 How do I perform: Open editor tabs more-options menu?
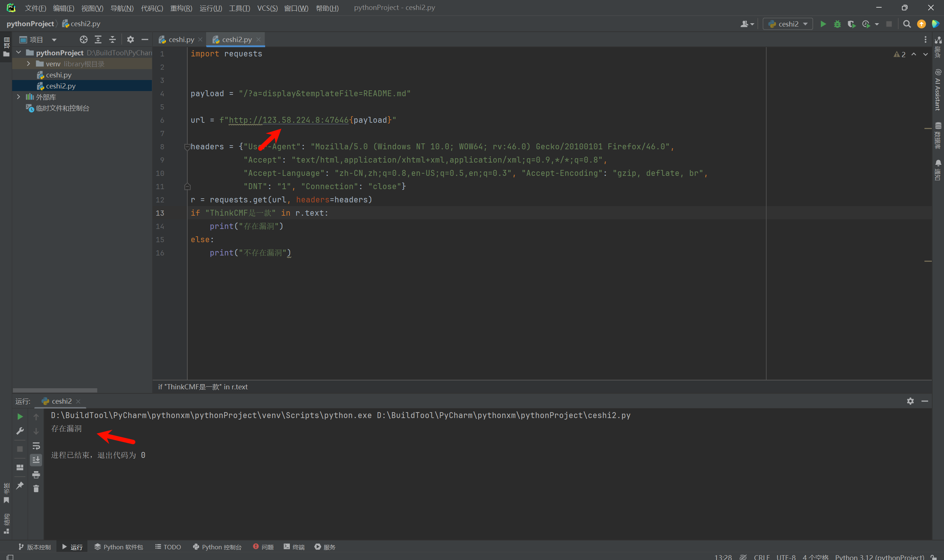click(925, 39)
